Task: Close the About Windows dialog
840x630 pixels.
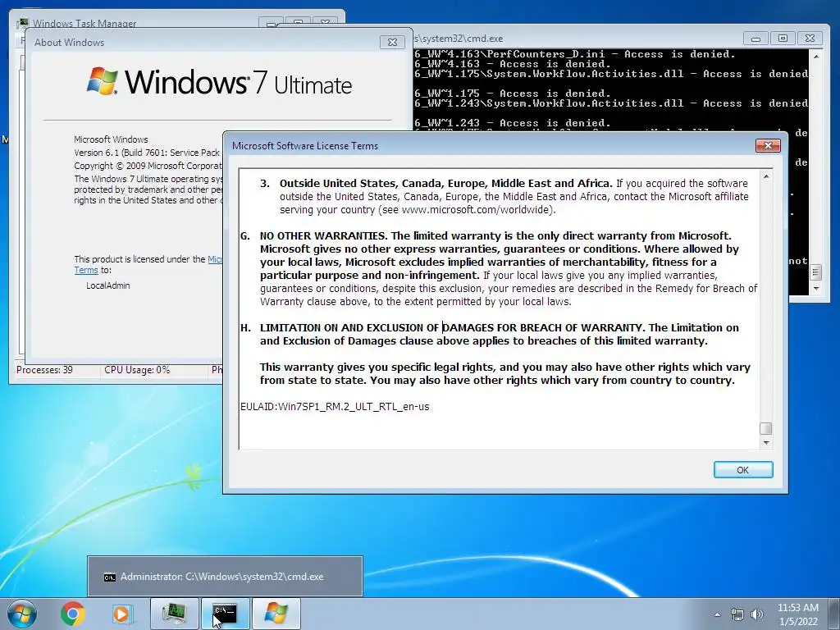Action: tap(392, 43)
